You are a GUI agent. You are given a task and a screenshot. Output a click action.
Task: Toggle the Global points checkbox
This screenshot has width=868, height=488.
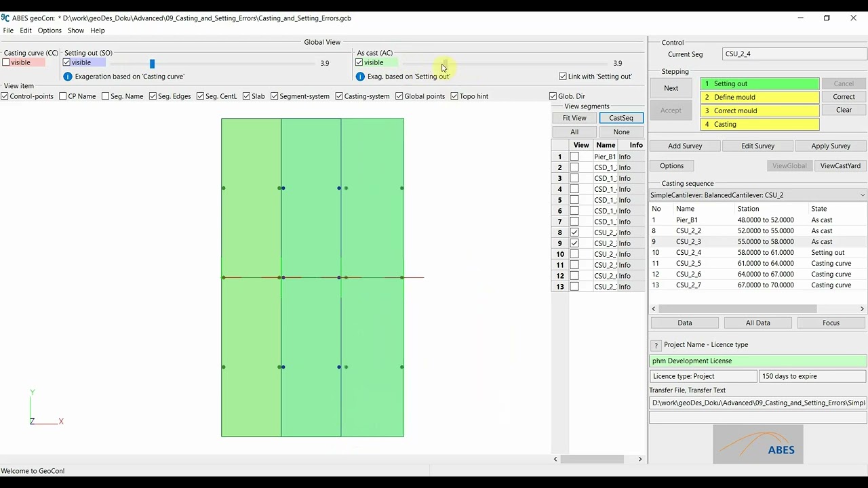pos(399,96)
